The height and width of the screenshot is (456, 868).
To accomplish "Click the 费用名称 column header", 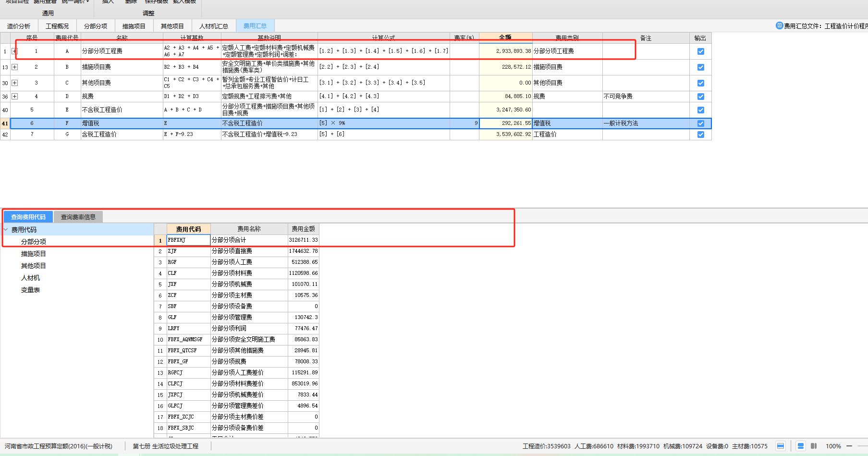I will 249,229.
